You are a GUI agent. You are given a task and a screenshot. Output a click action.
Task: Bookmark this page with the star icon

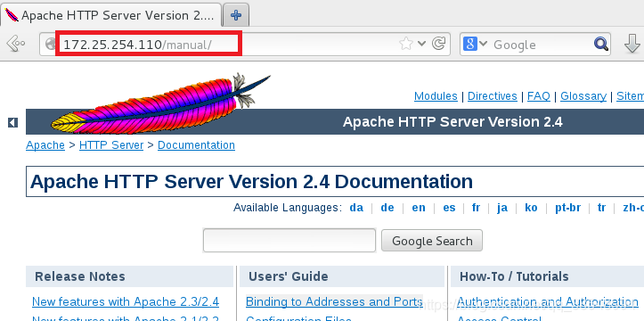(x=406, y=44)
